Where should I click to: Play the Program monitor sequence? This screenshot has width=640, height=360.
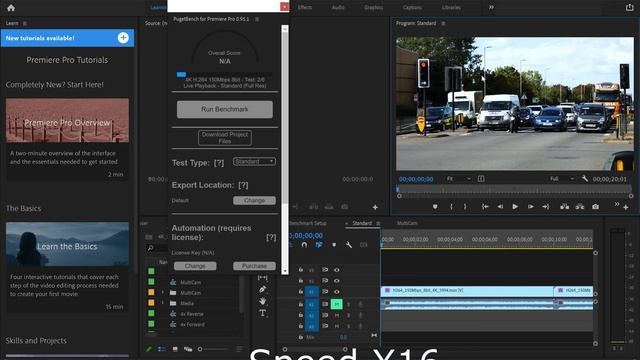click(x=515, y=207)
